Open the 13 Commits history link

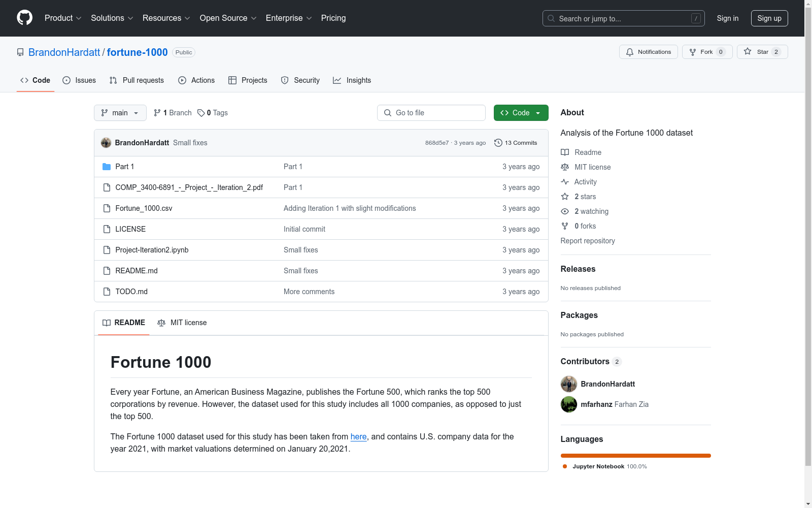click(516, 143)
